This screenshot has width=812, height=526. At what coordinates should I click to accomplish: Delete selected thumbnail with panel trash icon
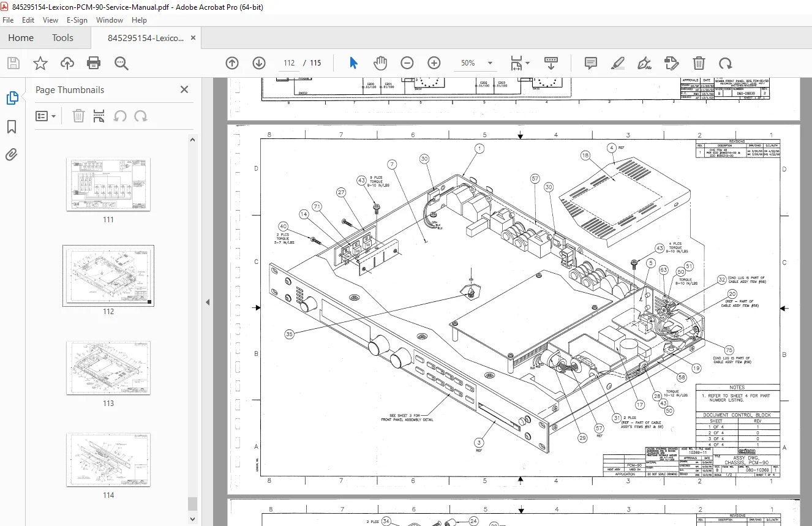(x=78, y=116)
